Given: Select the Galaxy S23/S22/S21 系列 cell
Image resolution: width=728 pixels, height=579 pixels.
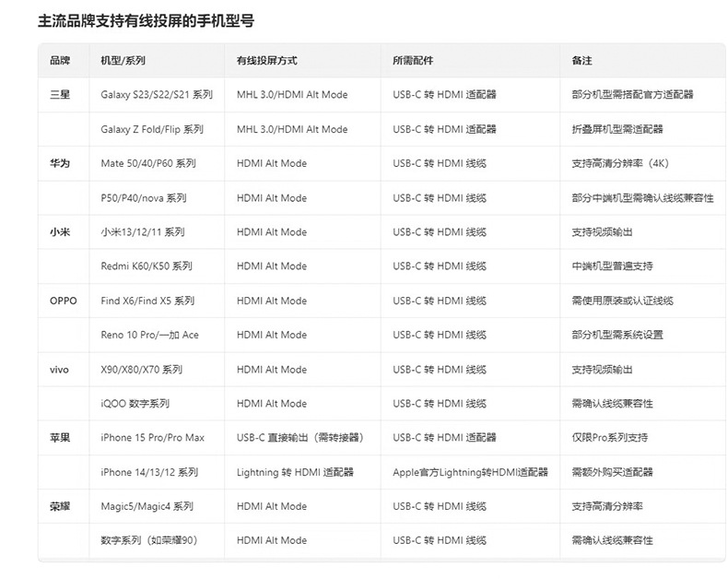Looking at the screenshot, I should pyautogui.click(x=157, y=95).
